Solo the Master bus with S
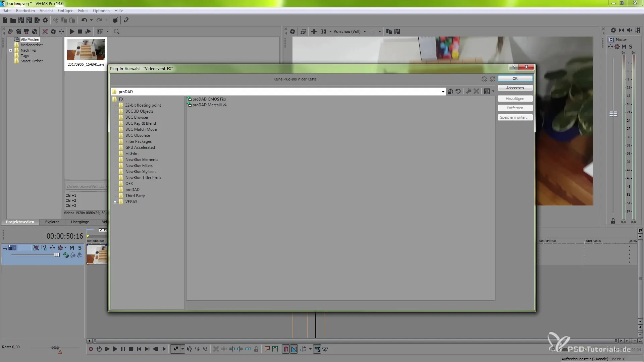 631,47
